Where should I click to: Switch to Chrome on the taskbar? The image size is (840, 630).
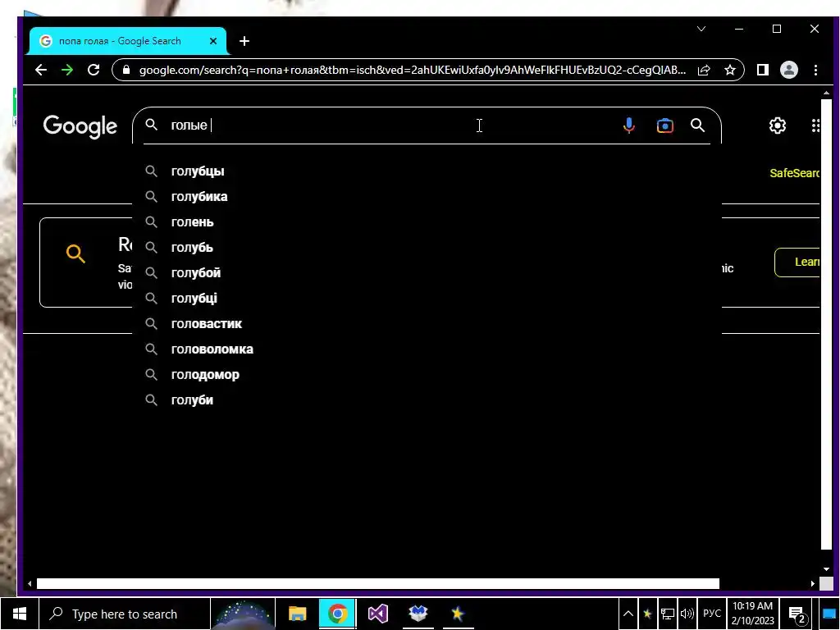coord(337,614)
